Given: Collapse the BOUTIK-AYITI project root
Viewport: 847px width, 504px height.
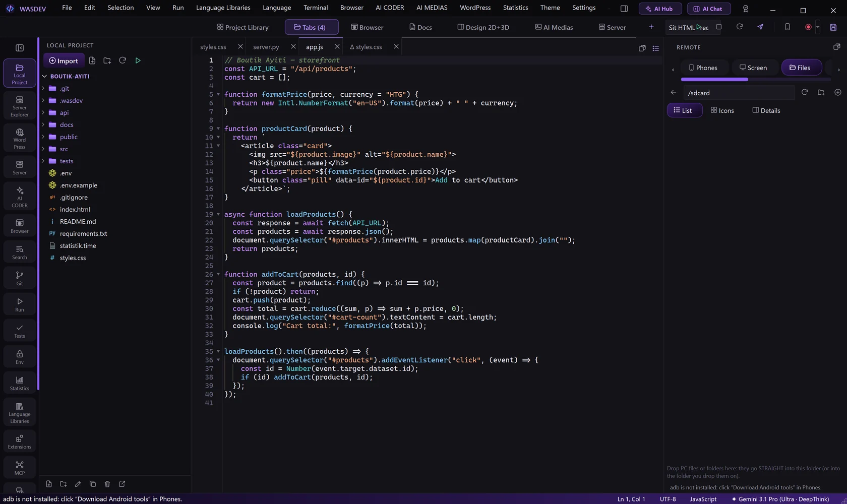Looking at the screenshot, I should [44, 76].
